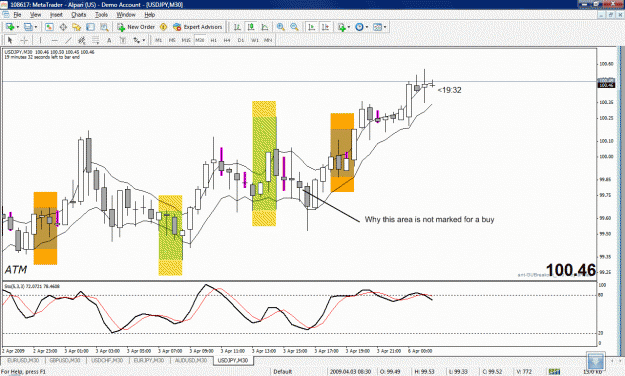
Task: Zoom in the chart
Action: pos(281,27)
